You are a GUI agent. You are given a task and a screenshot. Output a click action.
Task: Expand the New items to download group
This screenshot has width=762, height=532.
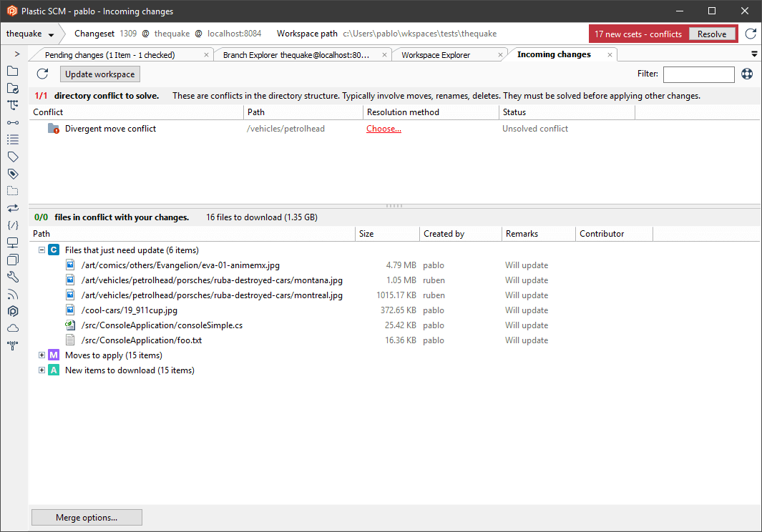[41, 370]
